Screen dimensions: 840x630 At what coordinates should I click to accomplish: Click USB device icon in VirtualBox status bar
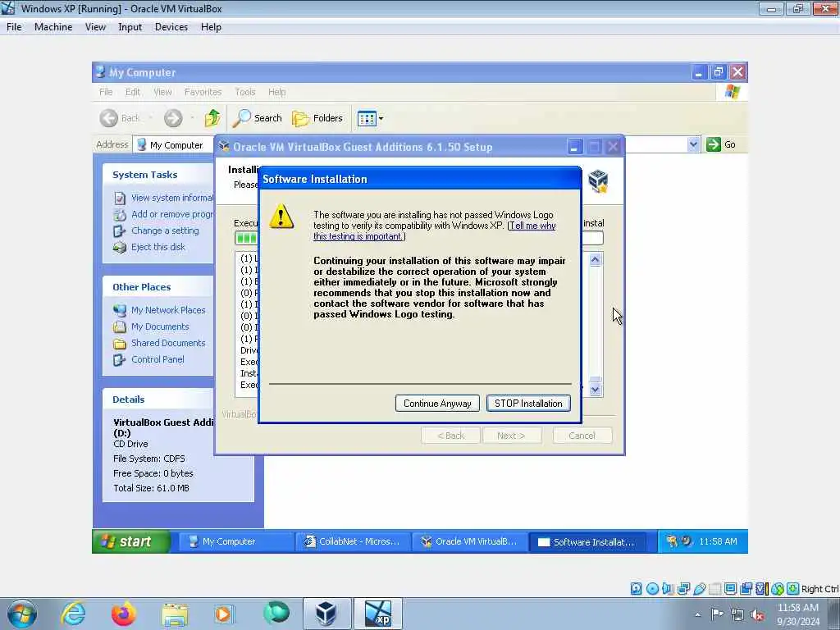(x=700, y=589)
